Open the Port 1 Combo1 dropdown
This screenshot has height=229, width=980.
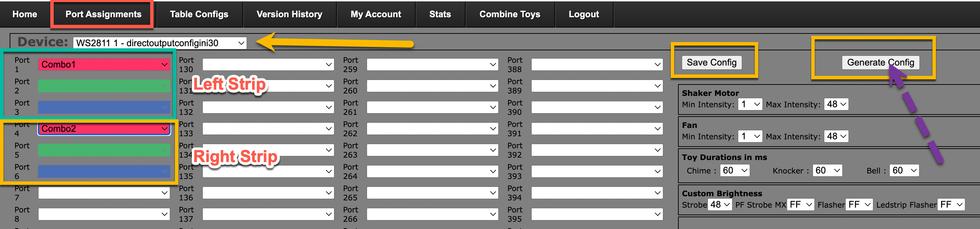[x=104, y=64]
